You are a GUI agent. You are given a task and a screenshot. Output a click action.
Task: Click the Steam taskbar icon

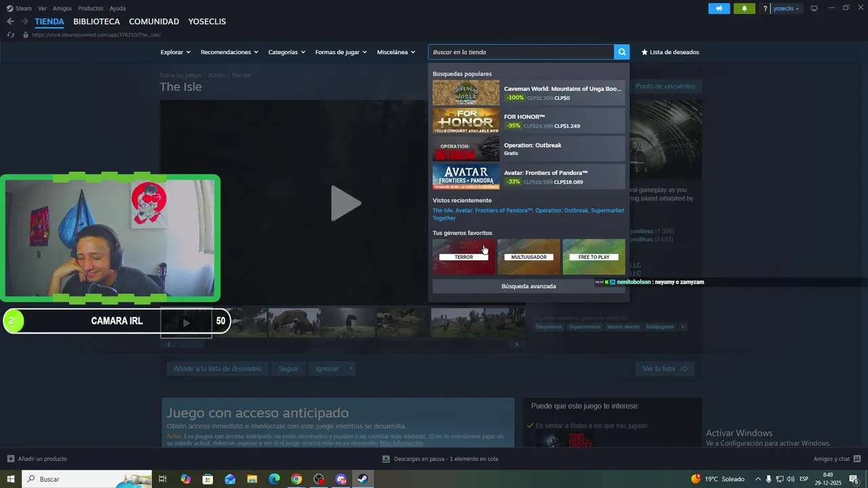click(x=363, y=479)
